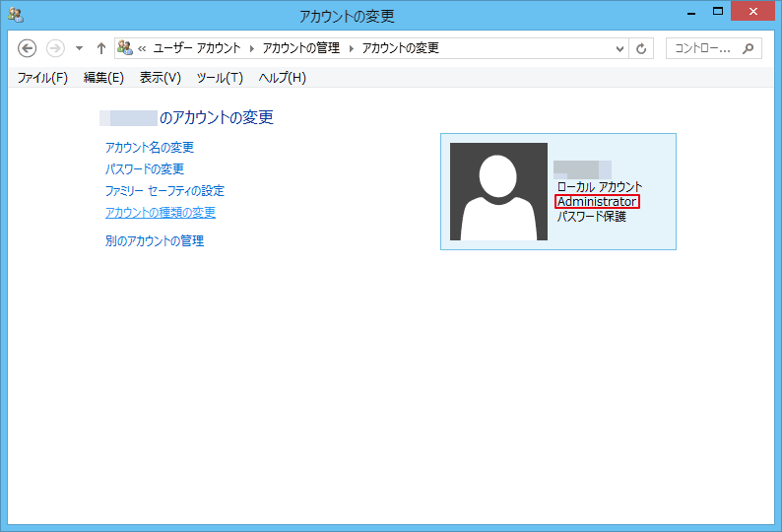The image size is (782, 532).
Task: Go up one level with the Up arrow
Action: [101, 48]
